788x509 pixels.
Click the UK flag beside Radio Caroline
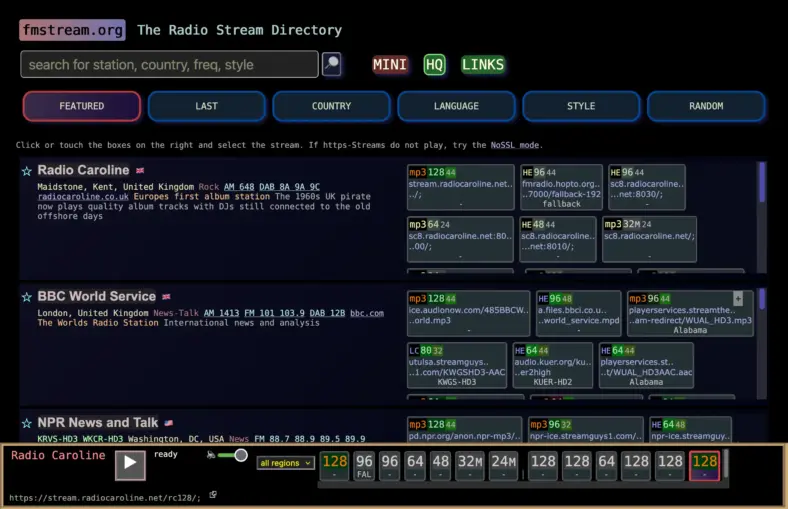(140, 171)
